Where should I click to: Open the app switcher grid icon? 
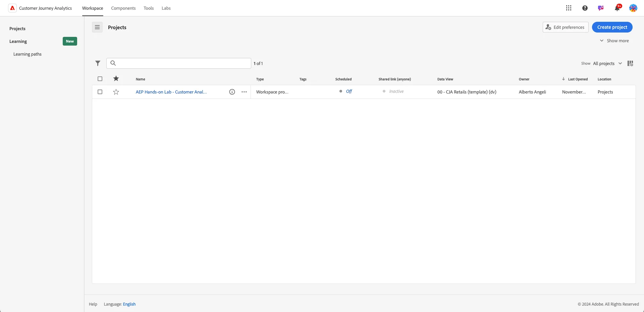[x=569, y=8]
